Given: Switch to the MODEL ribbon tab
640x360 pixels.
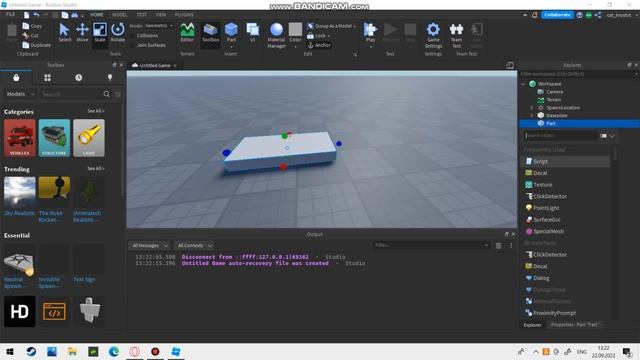Looking at the screenshot, I should coord(120,15).
